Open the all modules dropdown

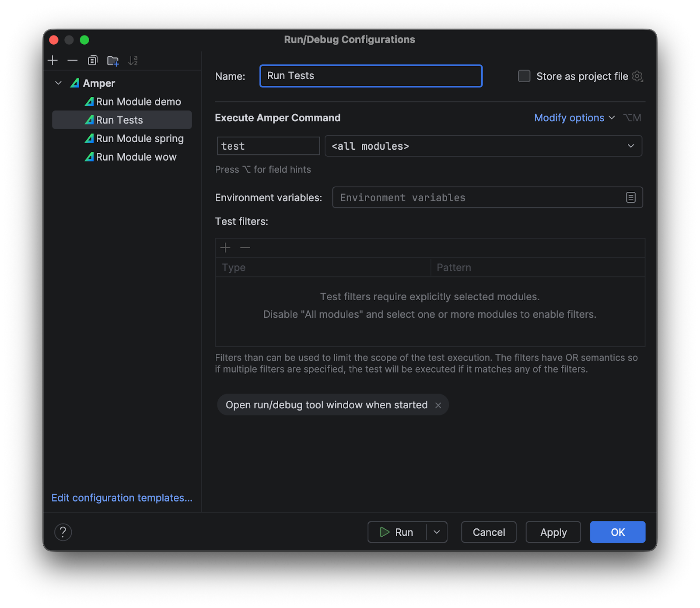pos(483,146)
